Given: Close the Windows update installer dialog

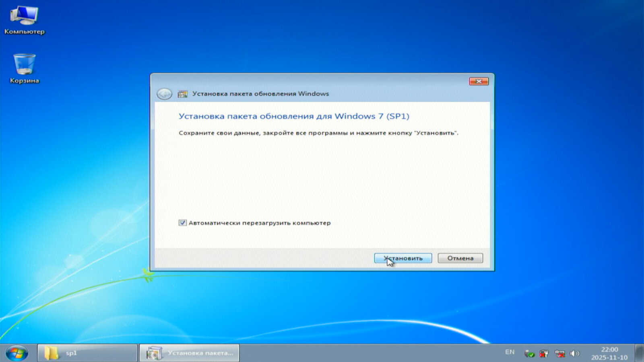Looking at the screenshot, I should (479, 81).
